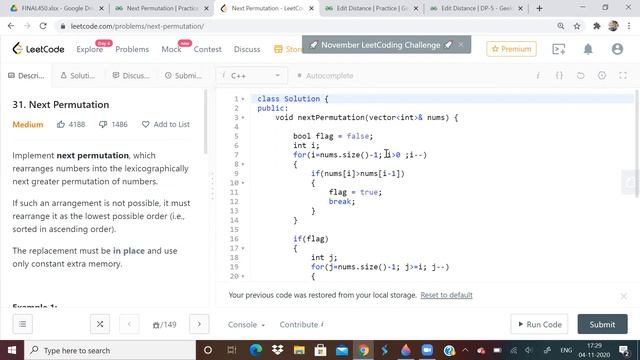Screen dimensions: 640x360
Task: Collapse code fold at line 10
Action: 243,183
